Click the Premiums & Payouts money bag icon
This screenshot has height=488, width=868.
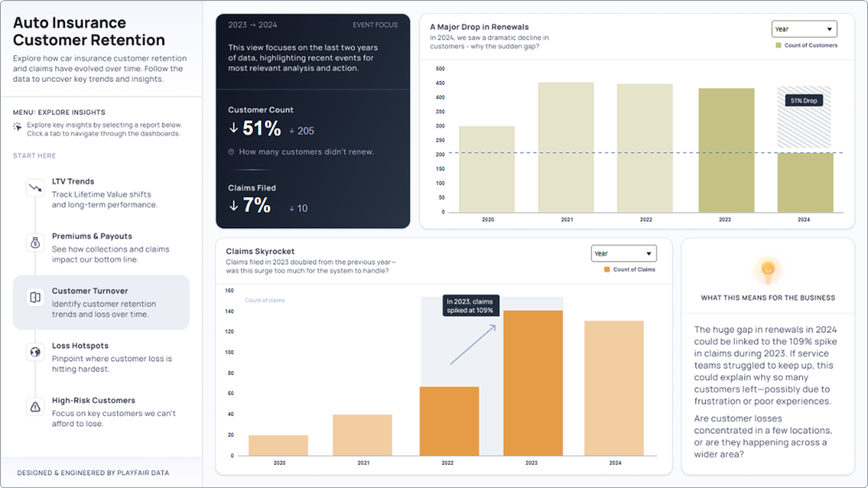pos(35,241)
